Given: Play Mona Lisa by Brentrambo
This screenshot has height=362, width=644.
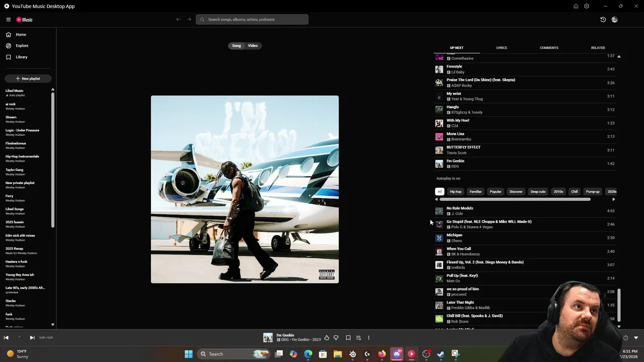Looking at the screenshot, I should (x=525, y=136).
